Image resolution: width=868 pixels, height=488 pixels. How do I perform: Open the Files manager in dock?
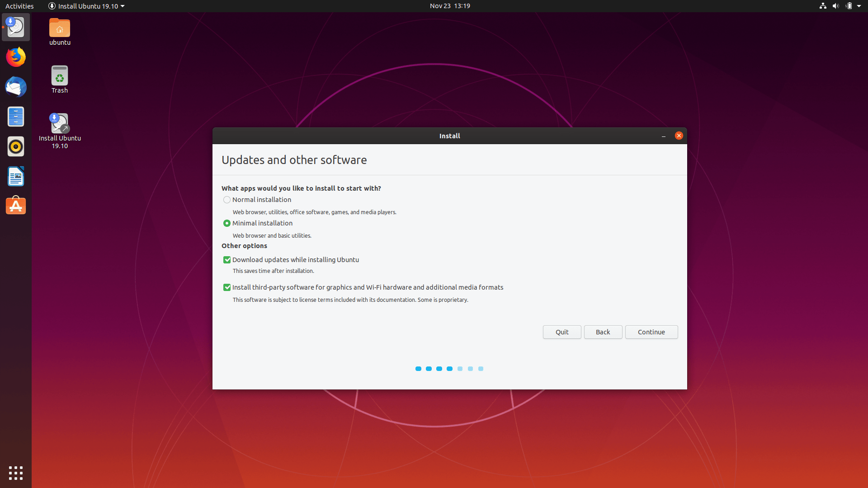pyautogui.click(x=16, y=117)
